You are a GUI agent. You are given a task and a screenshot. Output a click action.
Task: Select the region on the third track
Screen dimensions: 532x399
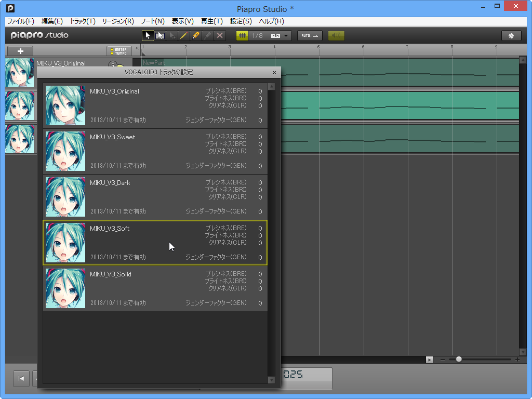click(x=400, y=139)
